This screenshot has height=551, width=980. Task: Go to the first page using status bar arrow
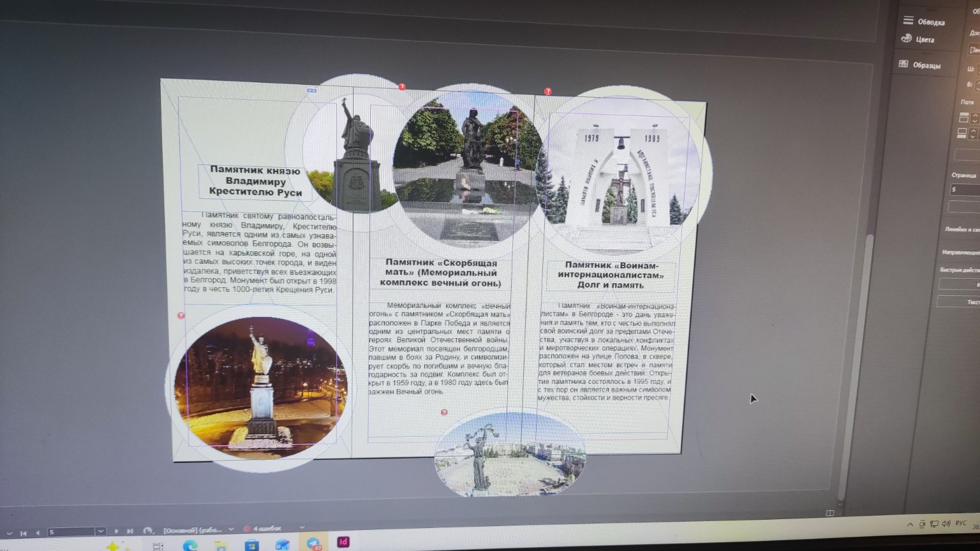pos(24,533)
